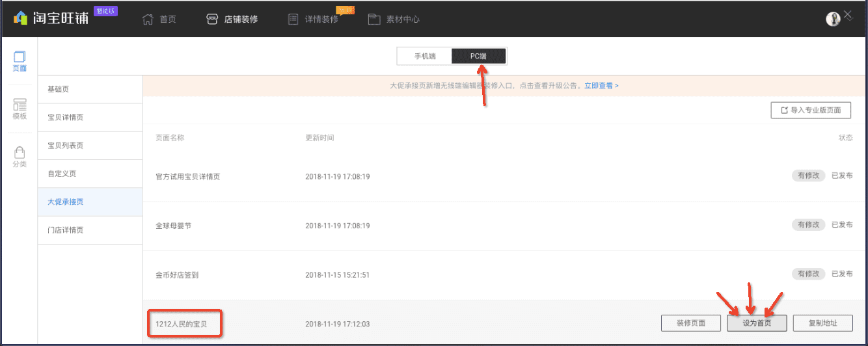The width and height of the screenshot is (868, 346).
Task: Click the 淘宝旺铺 logo icon
Action: coord(21,18)
